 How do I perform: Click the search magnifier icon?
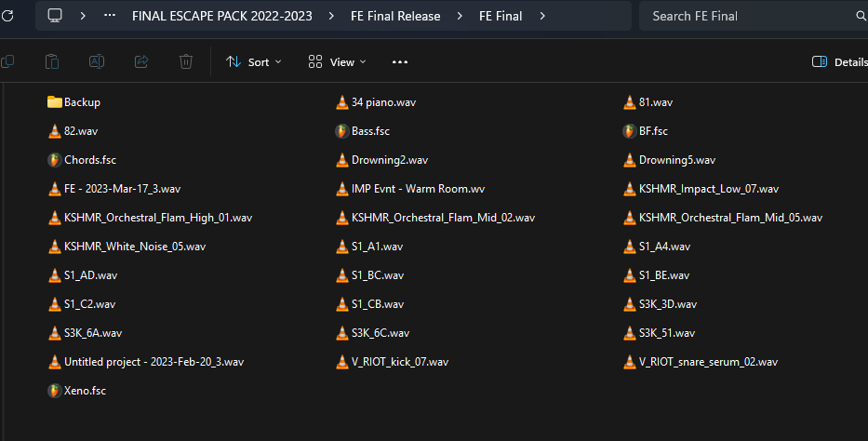point(861,16)
